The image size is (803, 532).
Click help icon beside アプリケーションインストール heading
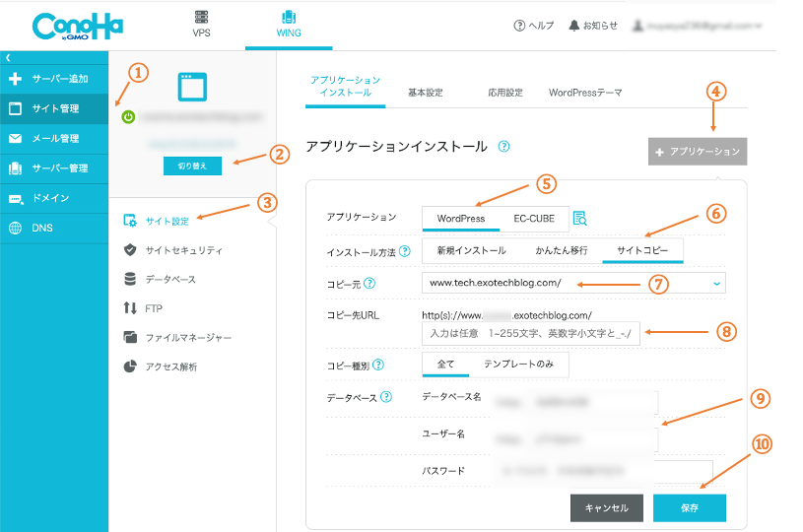(503, 147)
